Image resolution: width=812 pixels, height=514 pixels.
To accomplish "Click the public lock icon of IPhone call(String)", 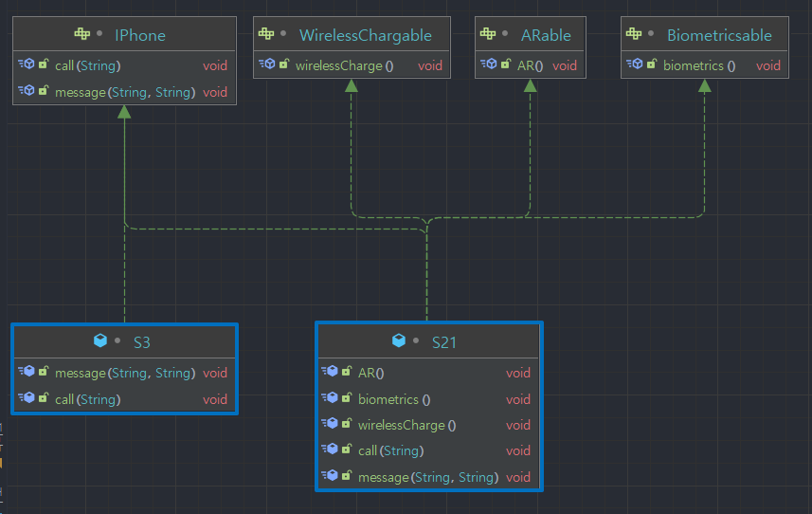I will coord(44,64).
